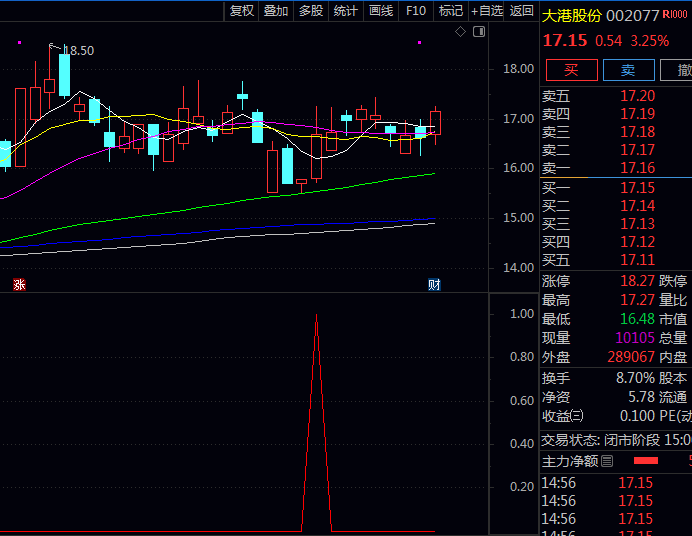Screen dimensions: 692x536
Task: Open F10 company information
Action: click(x=416, y=11)
